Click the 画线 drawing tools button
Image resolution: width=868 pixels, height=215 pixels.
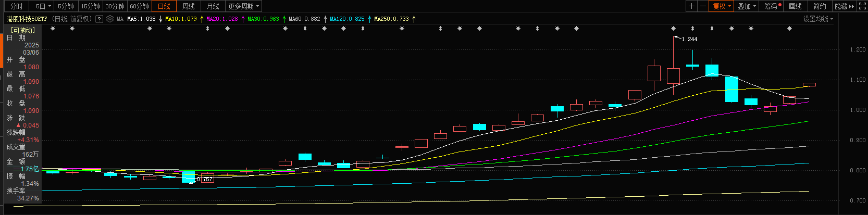pos(795,6)
